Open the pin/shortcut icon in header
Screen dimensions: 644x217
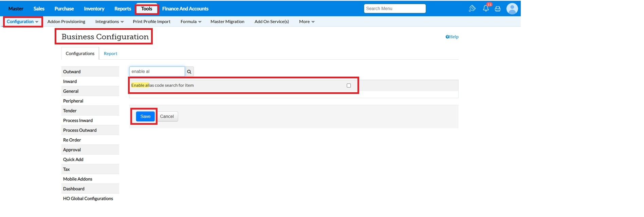click(x=472, y=8)
